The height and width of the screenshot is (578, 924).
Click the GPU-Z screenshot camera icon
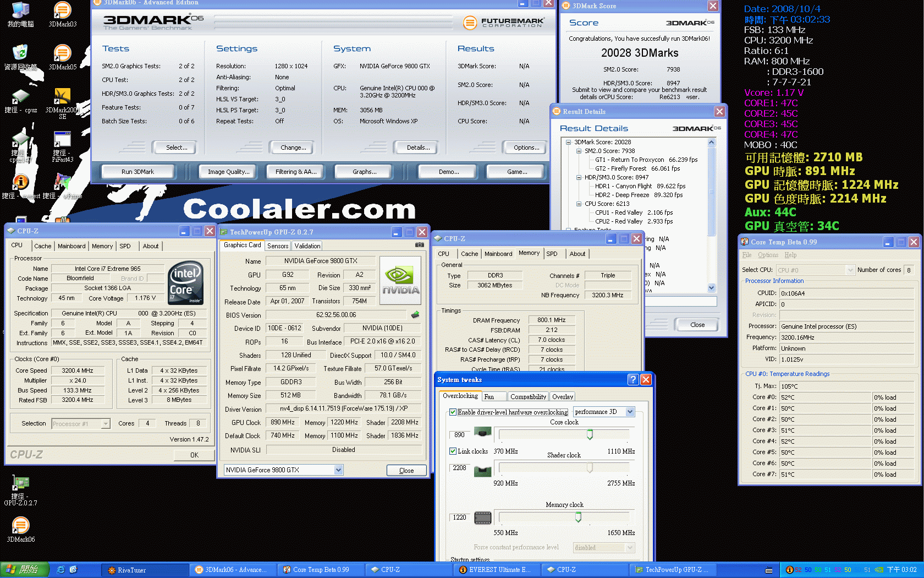pyautogui.click(x=420, y=245)
